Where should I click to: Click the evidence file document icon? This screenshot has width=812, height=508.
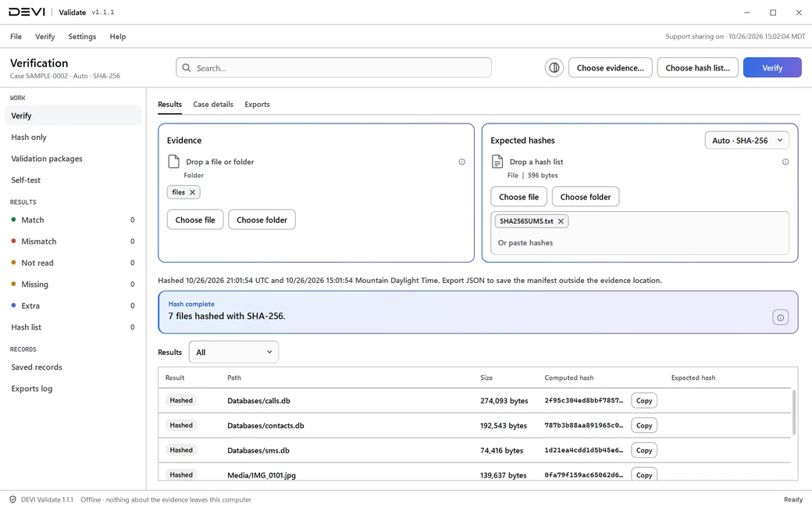click(173, 162)
